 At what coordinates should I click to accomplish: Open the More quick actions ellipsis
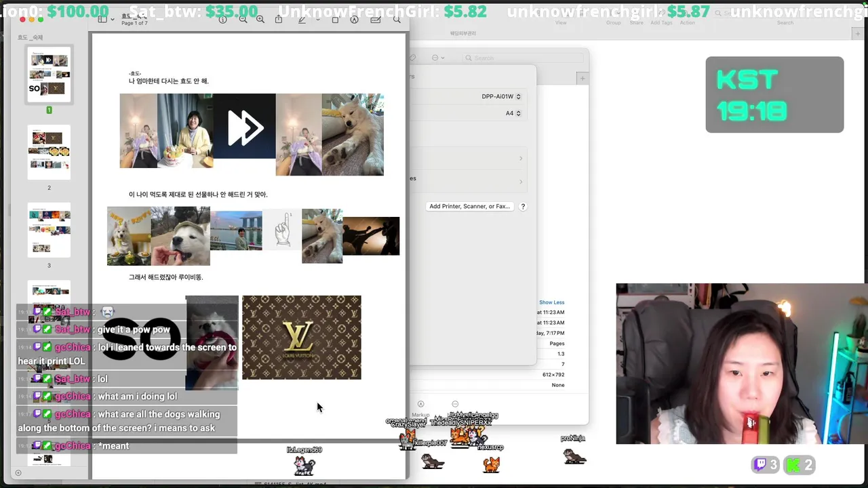455,405
